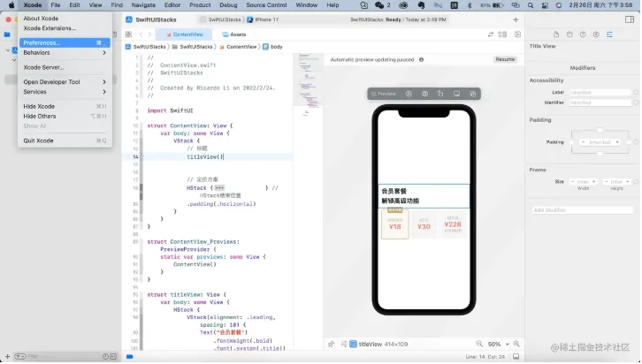Select the Attributes inspector tab
The image size is (642, 364).
pyautogui.click(x=609, y=34)
